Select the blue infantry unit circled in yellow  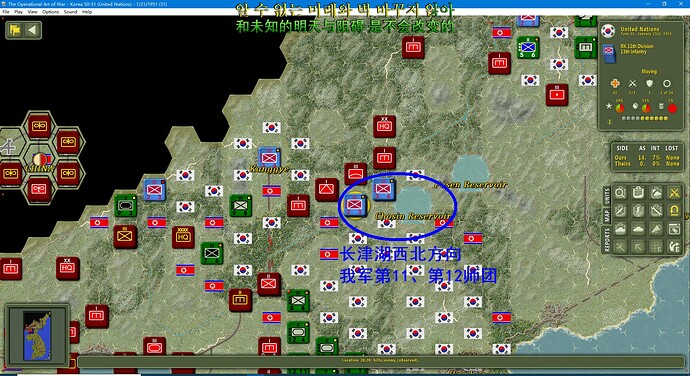coord(355,206)
